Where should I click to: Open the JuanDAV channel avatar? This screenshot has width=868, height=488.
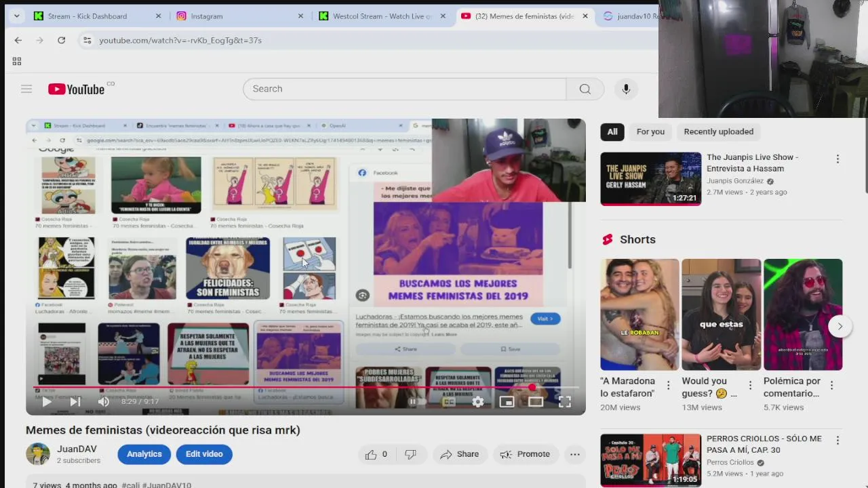[38, 454]
